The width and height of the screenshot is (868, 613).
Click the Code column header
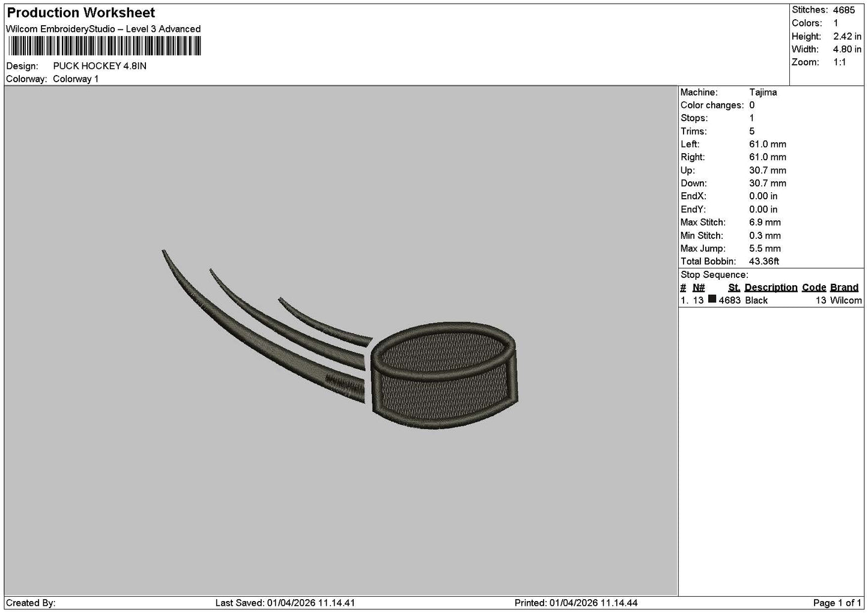click(x=814, y=288)
